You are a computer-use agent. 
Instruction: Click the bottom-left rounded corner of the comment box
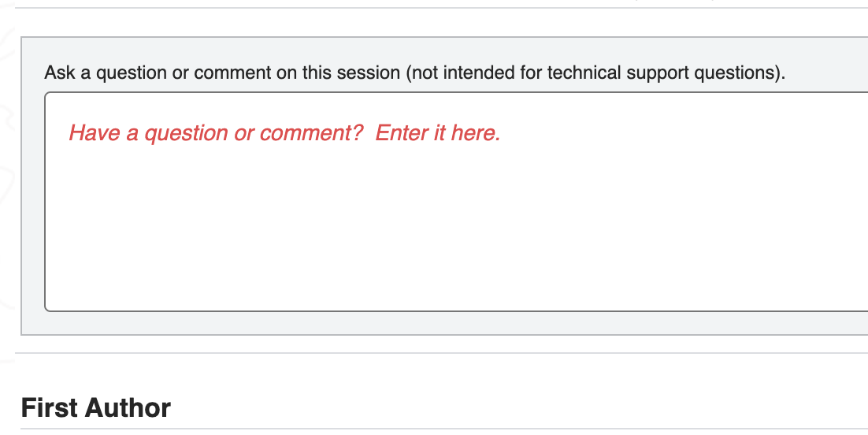tap(47, 309)
